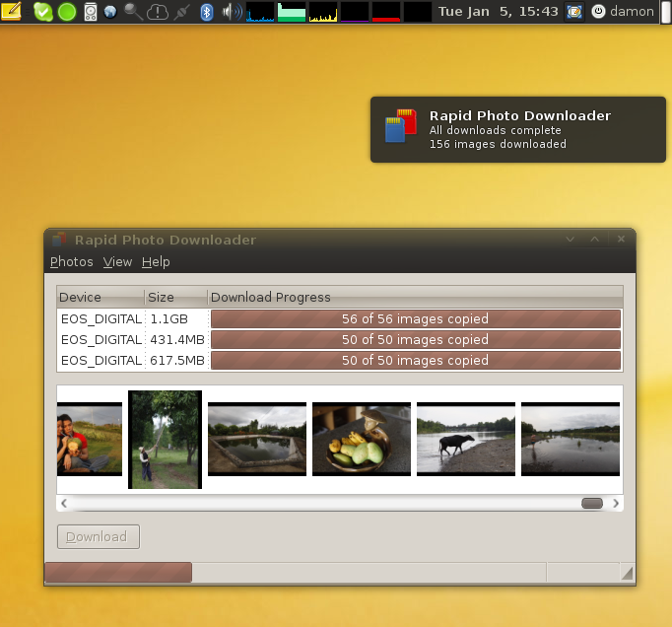Open the View menu

(117, 261)
